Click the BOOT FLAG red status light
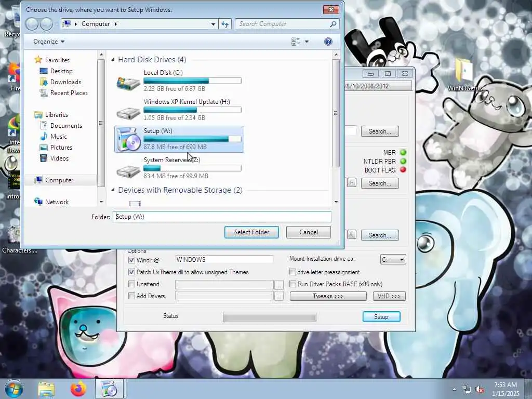The image size is (532, 399). (403, 170)
